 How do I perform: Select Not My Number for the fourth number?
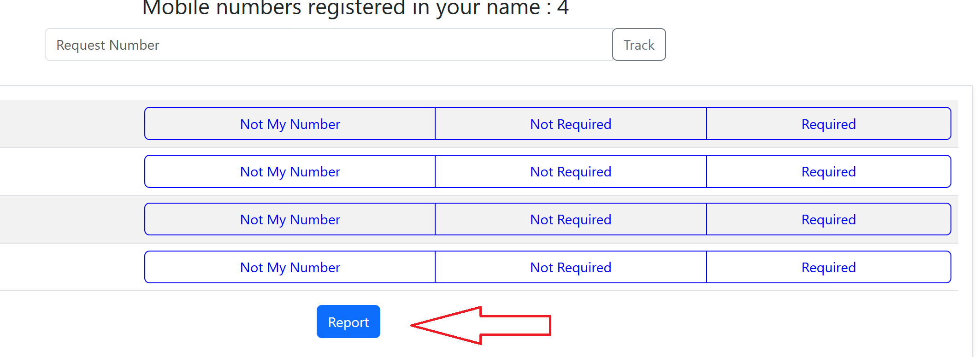(289, 267)
